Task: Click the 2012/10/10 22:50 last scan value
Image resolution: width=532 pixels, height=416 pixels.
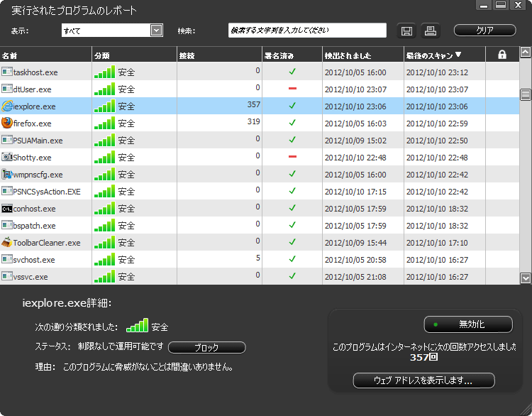Action: pyautogui.click(x=437, y=141)
